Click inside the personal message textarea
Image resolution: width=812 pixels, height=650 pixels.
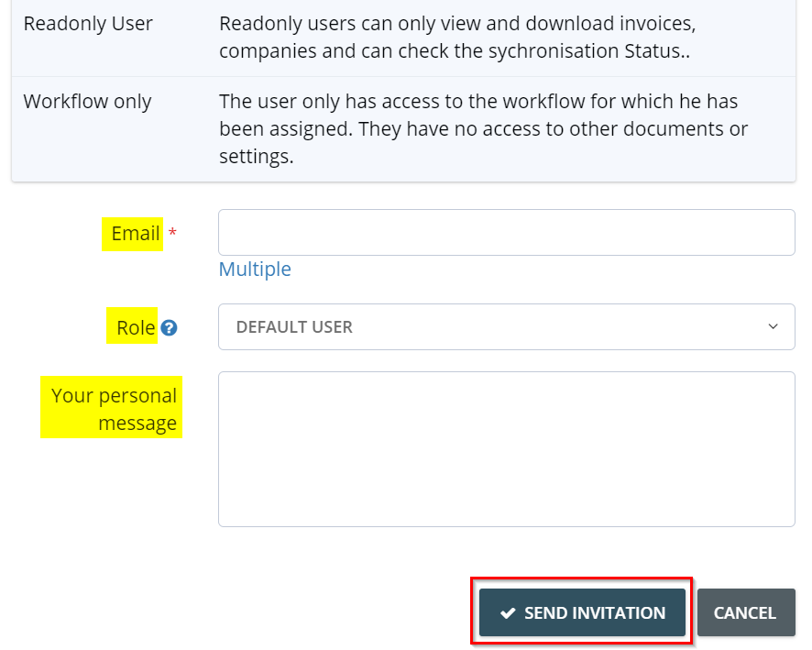pos(507,449)
